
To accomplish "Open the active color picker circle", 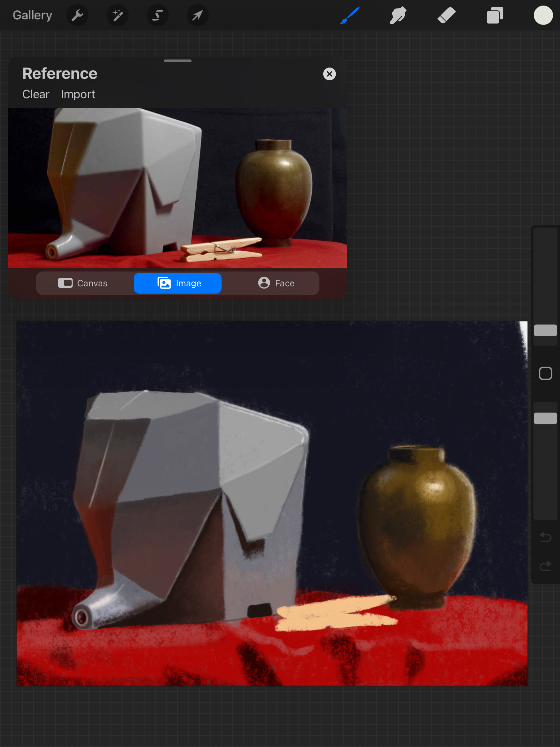I will (x=543, y=15).
